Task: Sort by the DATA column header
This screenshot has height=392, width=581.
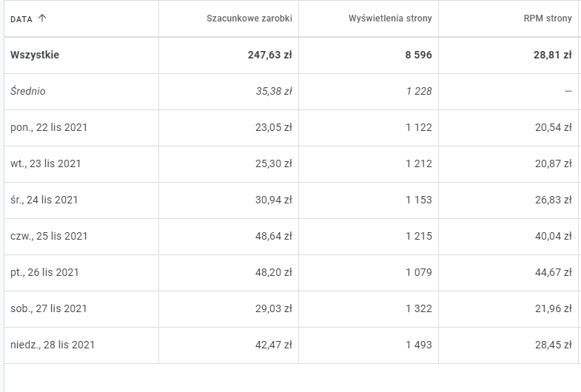Action: click(21, 19)
